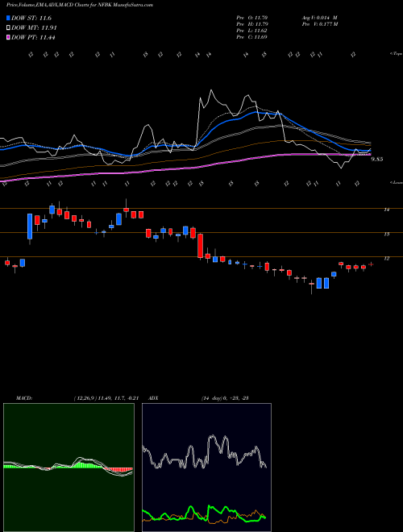
Task: Click the 13 price axis label
Action: 386,234
